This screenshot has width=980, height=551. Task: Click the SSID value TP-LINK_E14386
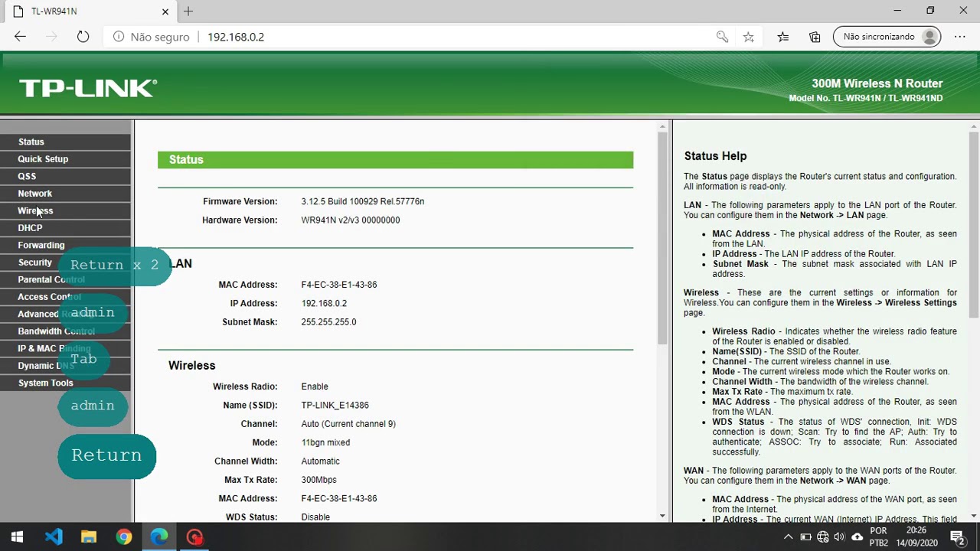pos(335,406)
